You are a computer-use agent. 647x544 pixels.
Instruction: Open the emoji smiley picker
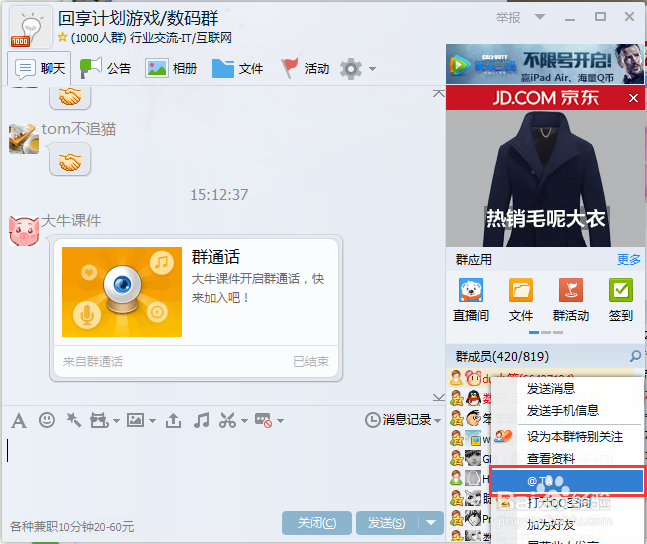tap(47, 420)
